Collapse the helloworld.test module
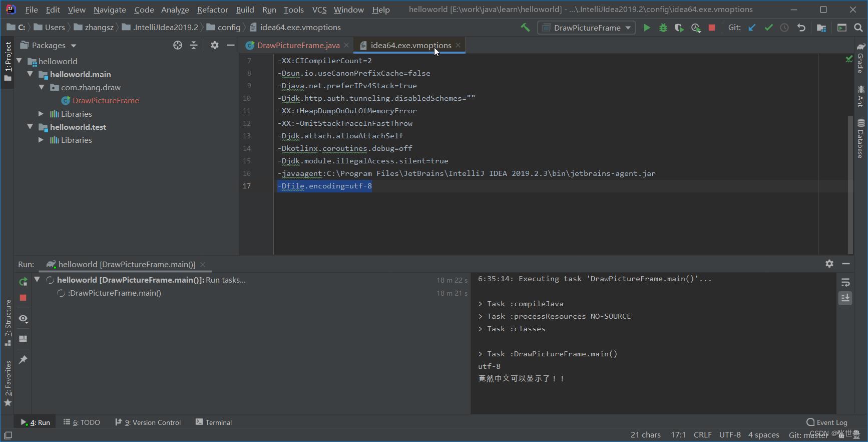Image resolution: width=868 pixels, height=442 pixels. click(30, 127)
